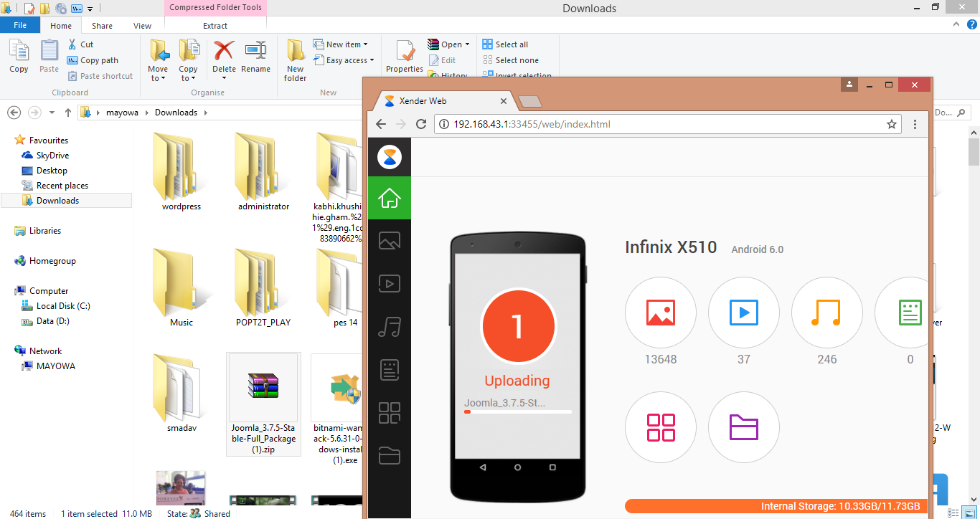This screenshot has height=519, width=980.
Task: Click the Cut scissors in the ribbon
Action: click(80, 44)
